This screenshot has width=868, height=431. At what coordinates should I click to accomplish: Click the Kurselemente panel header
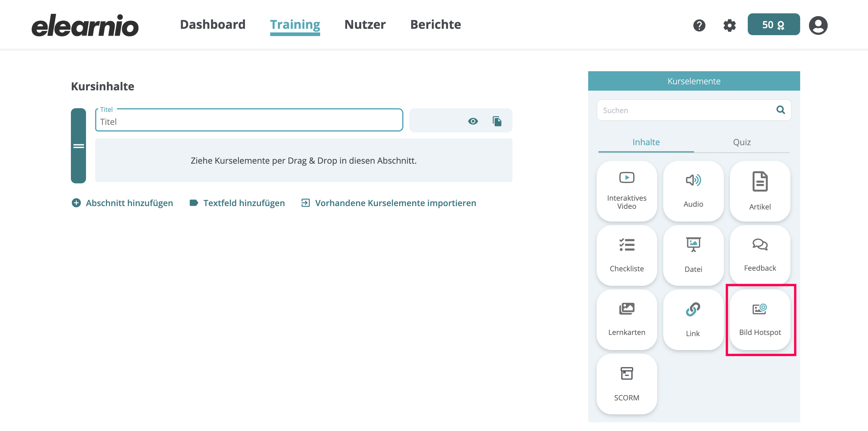coord(694,81)
